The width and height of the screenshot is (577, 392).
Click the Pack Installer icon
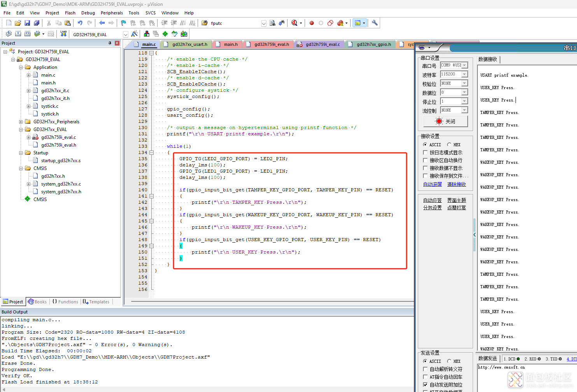pyautogui.click(x=184, y=34)
